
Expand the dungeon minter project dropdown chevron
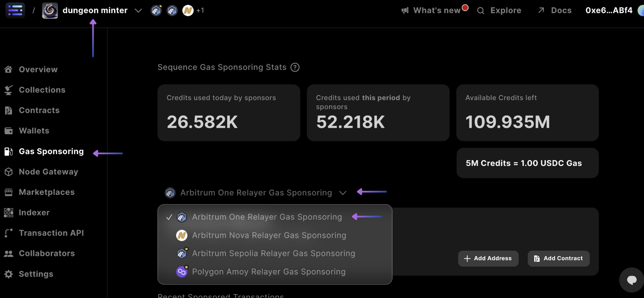[x=138, y=10]
